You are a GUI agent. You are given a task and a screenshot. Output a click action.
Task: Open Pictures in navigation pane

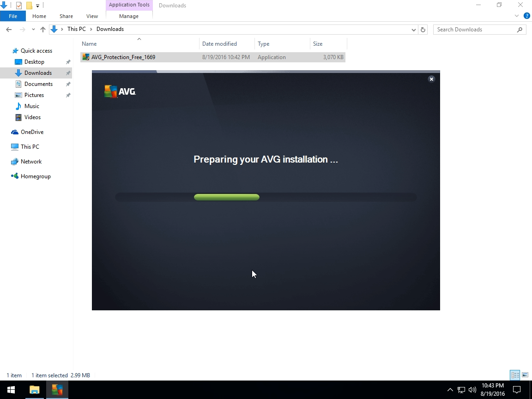coord(34,95)
